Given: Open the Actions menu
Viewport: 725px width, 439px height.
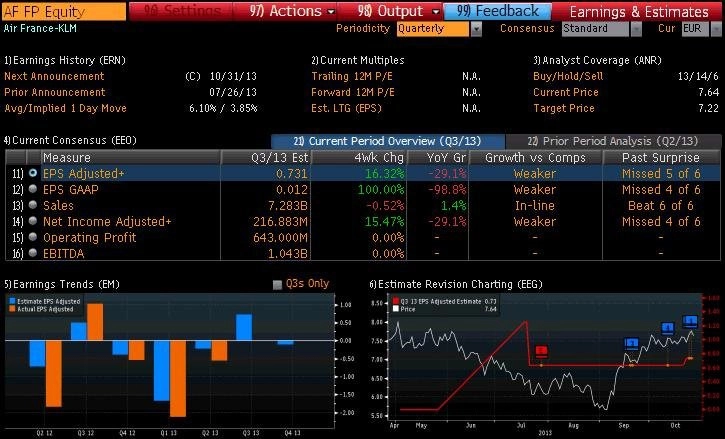Looking at the screenshot, I should [291, 11].
